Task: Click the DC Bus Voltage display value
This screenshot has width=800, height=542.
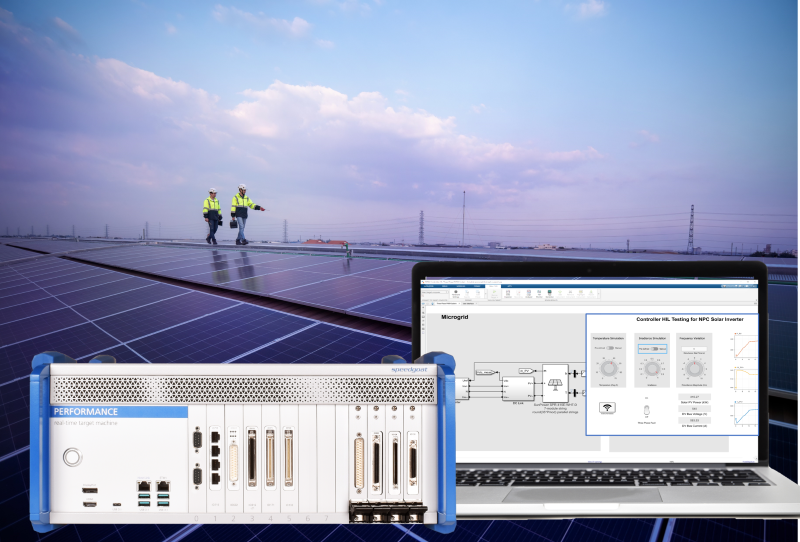Action: (x=694, y=408)
